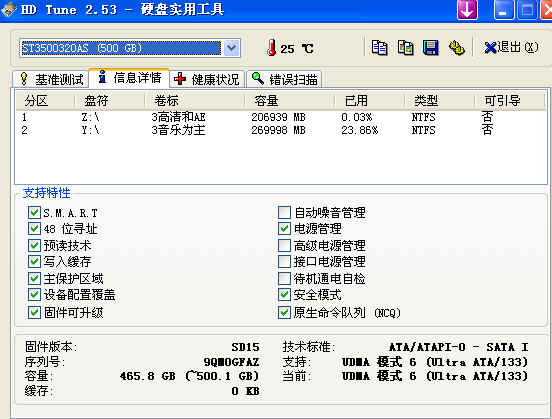Click the Z:\ drive letter cell
This screenshot has width=552, height=419.
point(90,117)
